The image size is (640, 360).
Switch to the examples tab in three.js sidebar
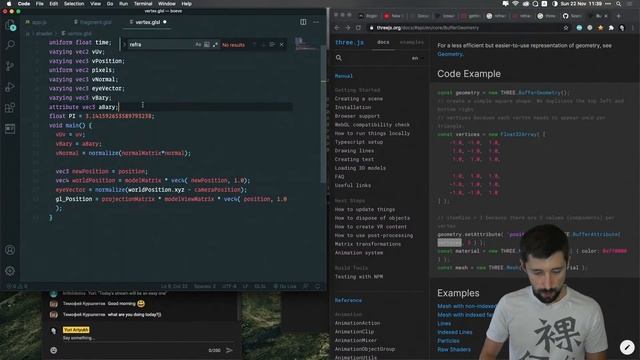click(x=411, y=42)
